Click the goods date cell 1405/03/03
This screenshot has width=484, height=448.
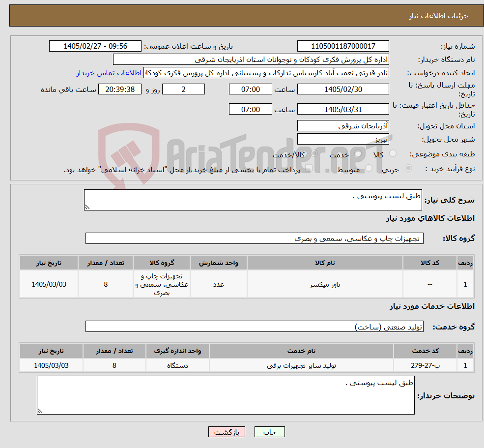pos(49,284)
